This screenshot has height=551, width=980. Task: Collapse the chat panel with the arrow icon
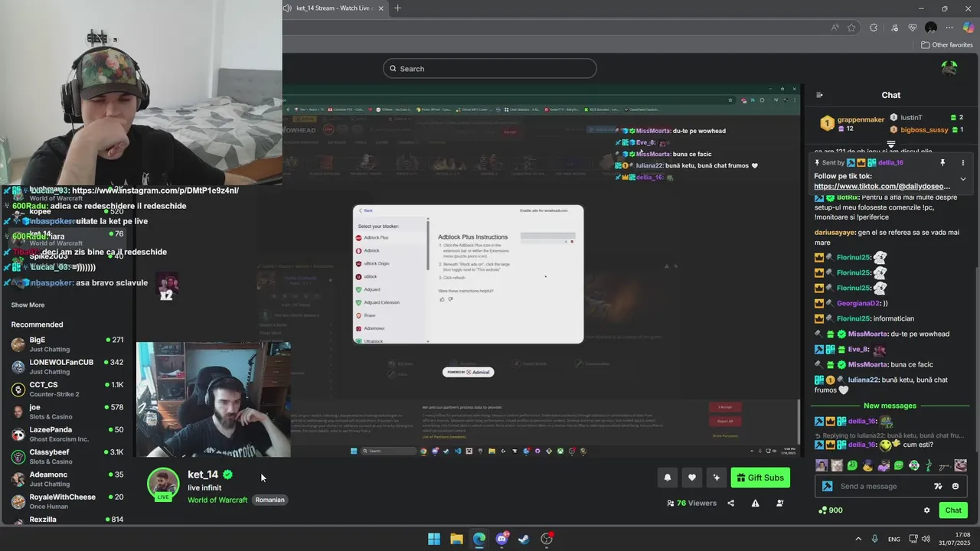[819, 95]
